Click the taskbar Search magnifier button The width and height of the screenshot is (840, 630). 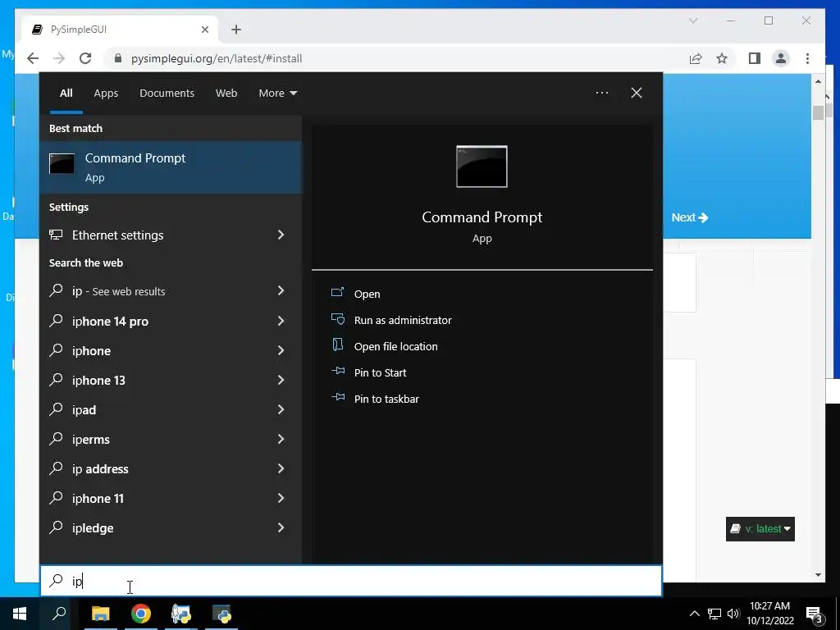click(59, 614)
